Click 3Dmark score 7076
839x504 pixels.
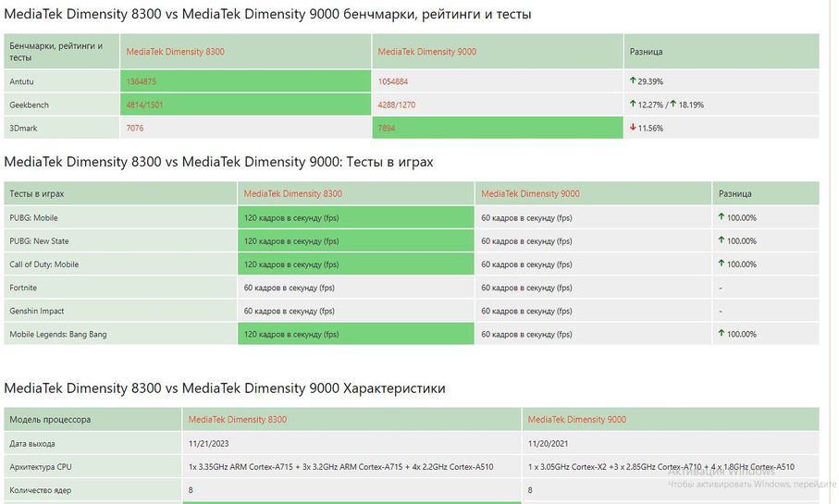tap(135, 128)
